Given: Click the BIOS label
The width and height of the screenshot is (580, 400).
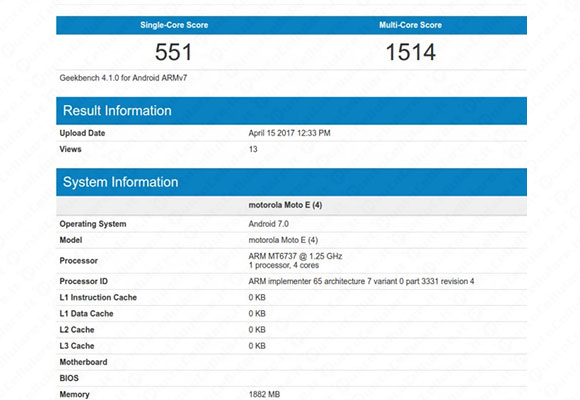Looking at the screenshot, I should [x=69, y=378].
